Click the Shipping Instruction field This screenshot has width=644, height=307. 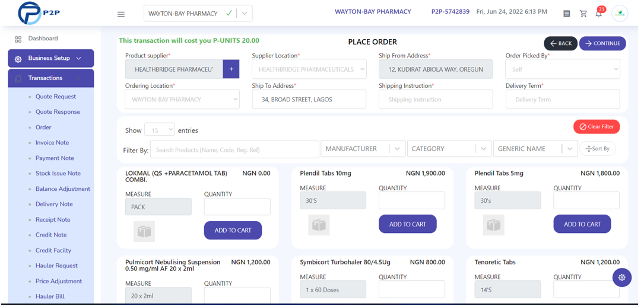(436, 99)
